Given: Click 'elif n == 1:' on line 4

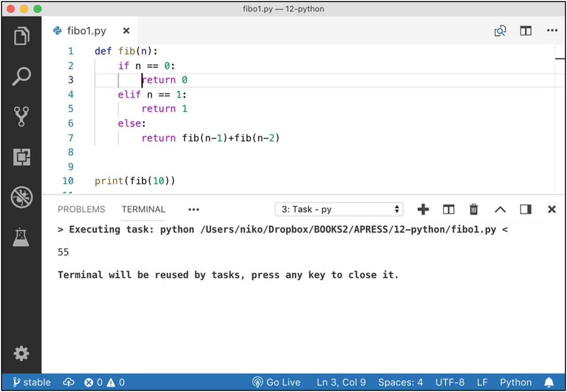Looking at the screenshot, I should click(x=152, y=95).
